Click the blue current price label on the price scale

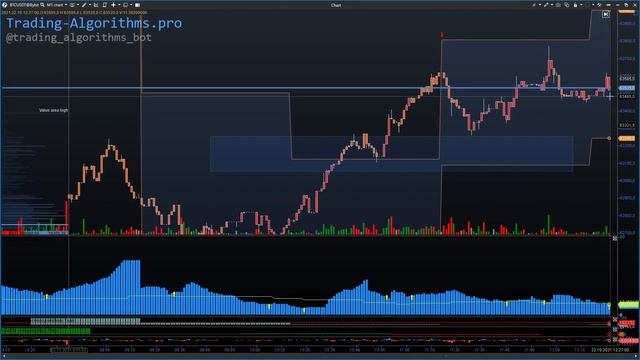[627, 88]
